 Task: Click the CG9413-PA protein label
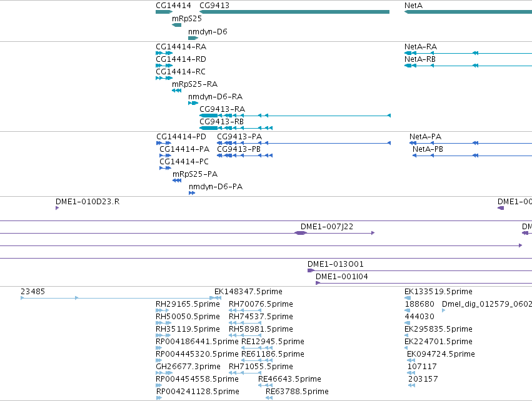[239, 137]
